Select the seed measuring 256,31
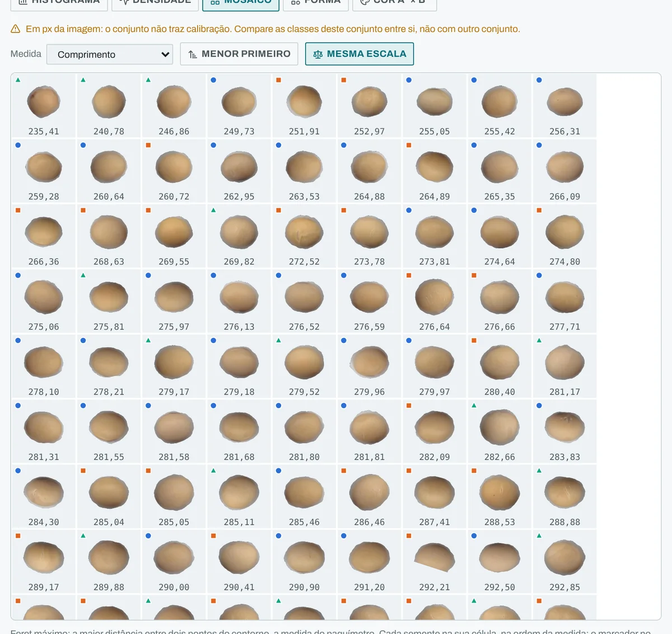The width and height of the screenshot is (672, 634). click(x=564, y=106)
